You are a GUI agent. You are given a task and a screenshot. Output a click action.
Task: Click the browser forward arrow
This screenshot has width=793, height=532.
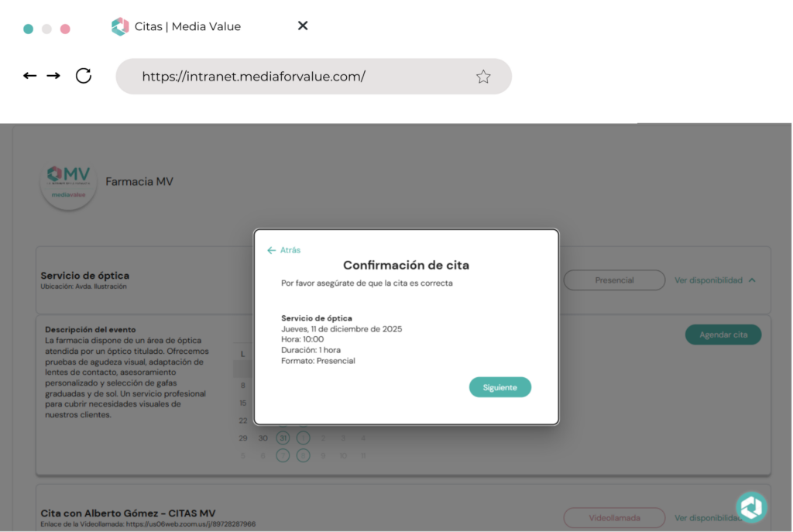(x=53, y=76)
